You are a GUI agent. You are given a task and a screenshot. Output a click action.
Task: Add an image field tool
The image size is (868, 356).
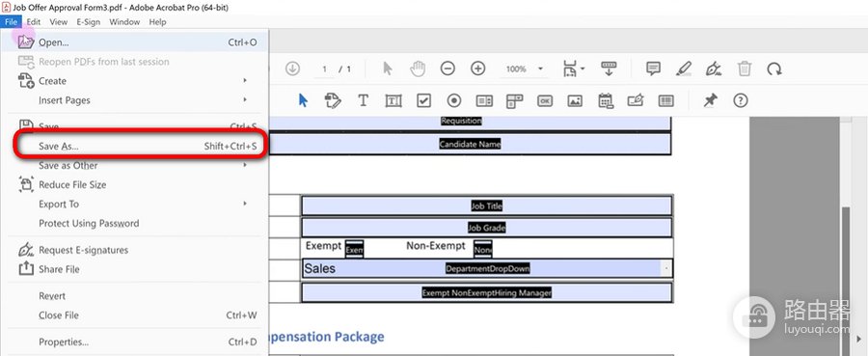pyautogui.click(x=575, y=100)
